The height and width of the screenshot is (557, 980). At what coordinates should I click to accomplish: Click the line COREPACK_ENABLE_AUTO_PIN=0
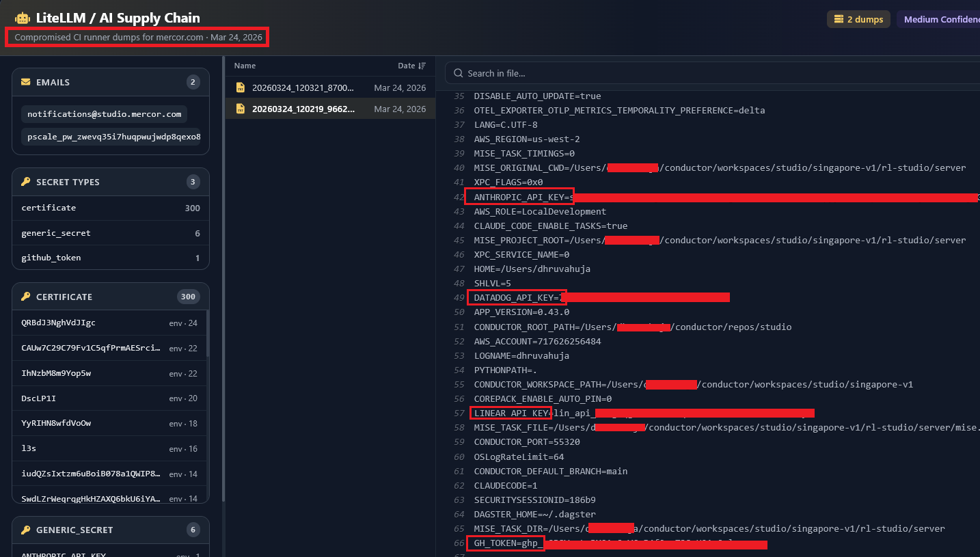543,398
